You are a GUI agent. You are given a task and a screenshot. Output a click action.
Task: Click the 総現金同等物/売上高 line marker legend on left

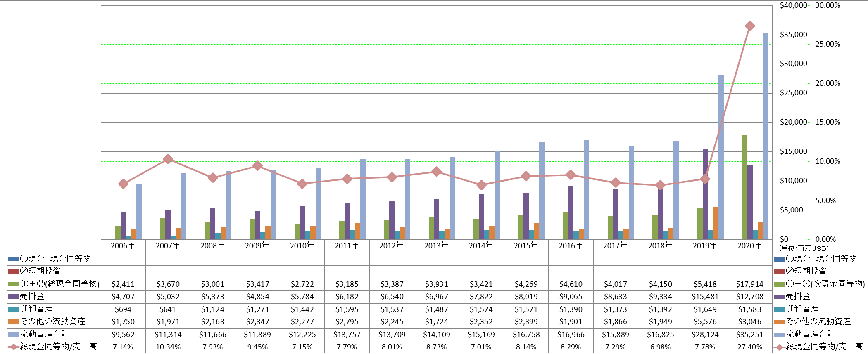(14, 347)
